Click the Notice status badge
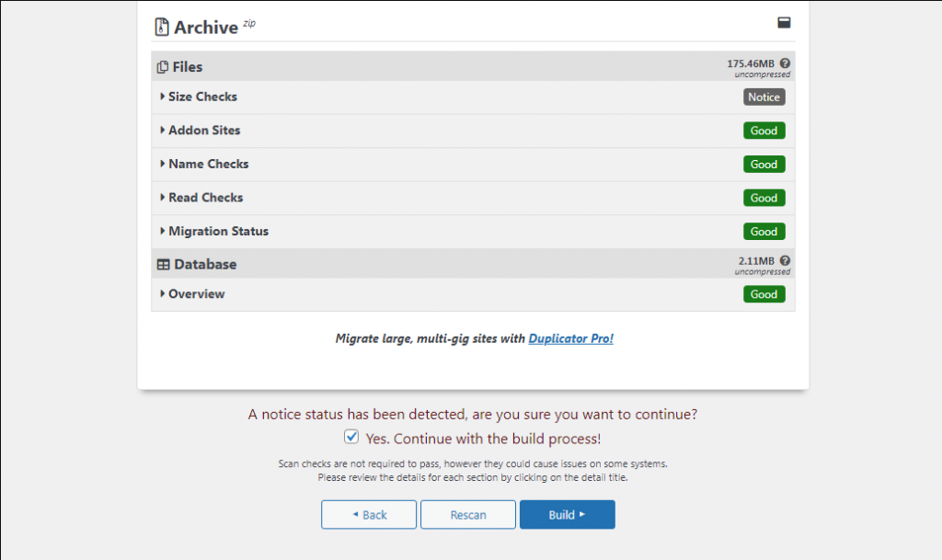Viewport: 942px width, 560px height. tap(764, 97)
